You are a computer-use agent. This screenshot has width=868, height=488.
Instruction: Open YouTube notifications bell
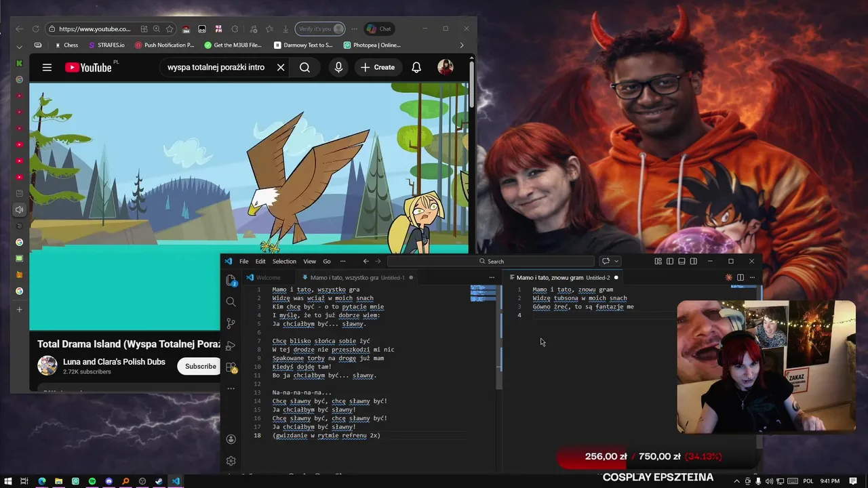tap(416, 67)
